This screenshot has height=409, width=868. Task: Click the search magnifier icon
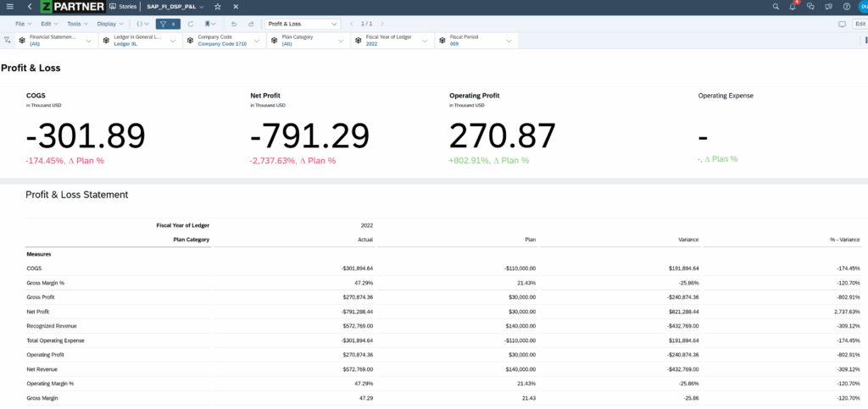click(776, 7)
